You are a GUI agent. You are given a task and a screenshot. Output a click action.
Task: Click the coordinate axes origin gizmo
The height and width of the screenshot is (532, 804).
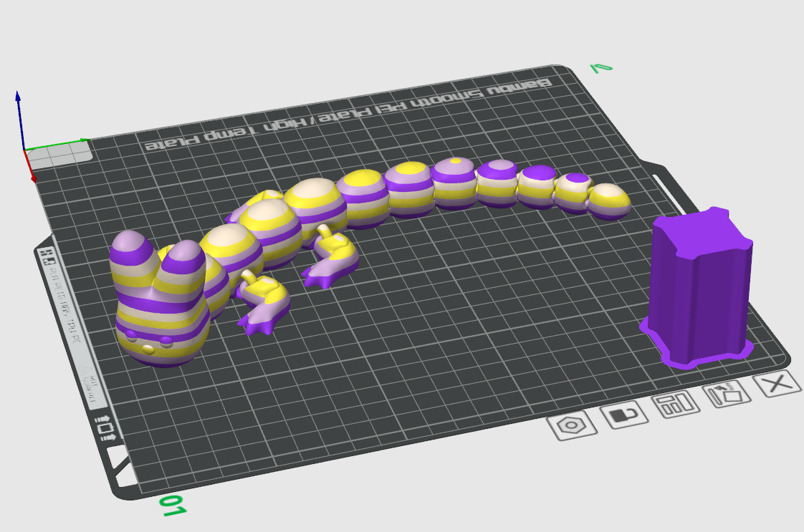(x=24, y=149)
